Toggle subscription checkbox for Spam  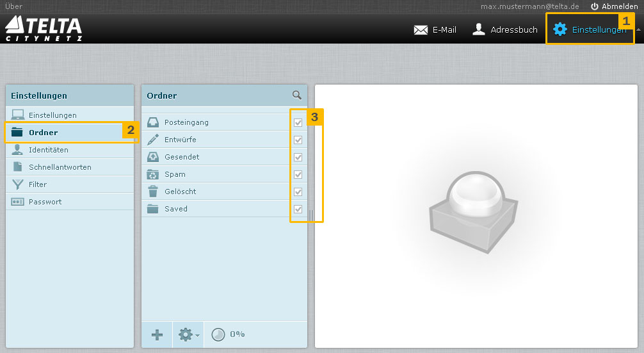point(298,174)
